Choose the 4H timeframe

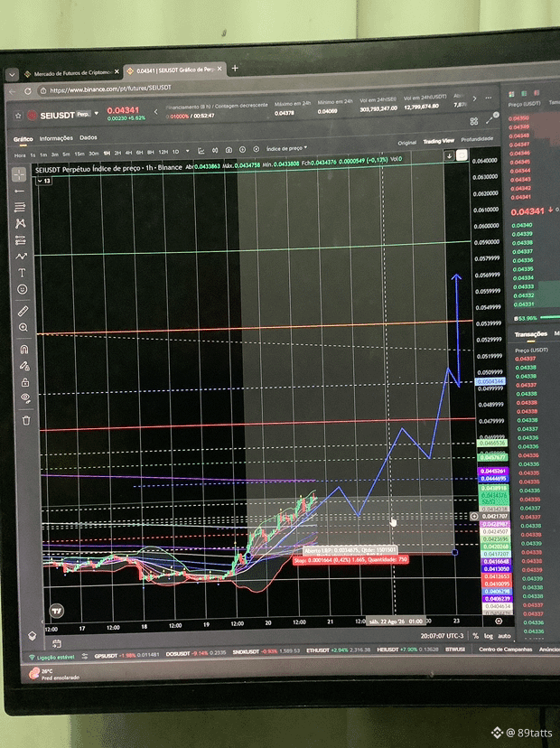click(128, 153)
